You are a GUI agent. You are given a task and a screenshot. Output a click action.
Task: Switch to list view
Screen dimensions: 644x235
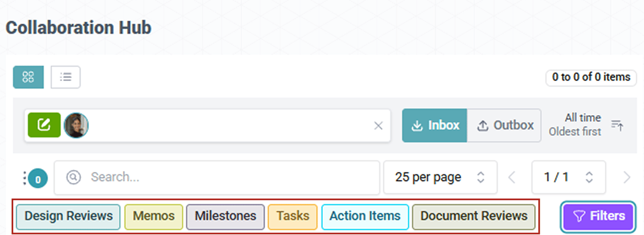[x=66, y=77]
